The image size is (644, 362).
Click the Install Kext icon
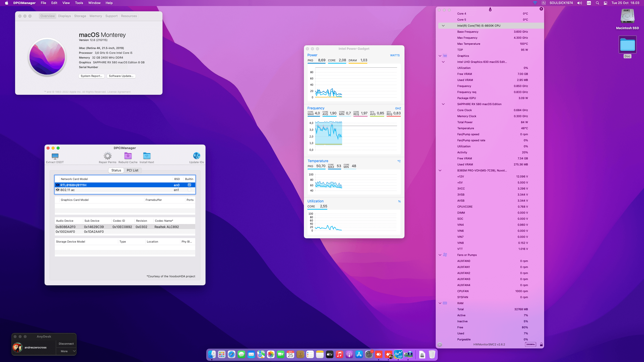(x=147, y=156)
